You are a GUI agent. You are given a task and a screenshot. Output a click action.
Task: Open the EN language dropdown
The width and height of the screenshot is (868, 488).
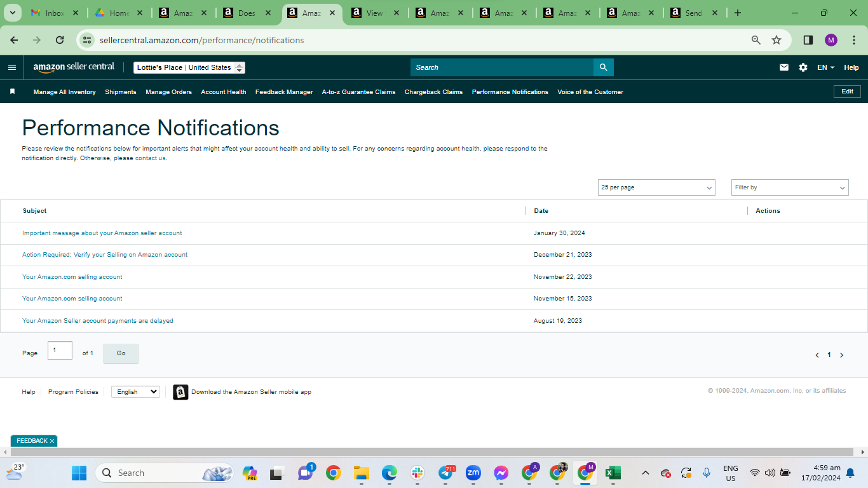pos(825,67)
